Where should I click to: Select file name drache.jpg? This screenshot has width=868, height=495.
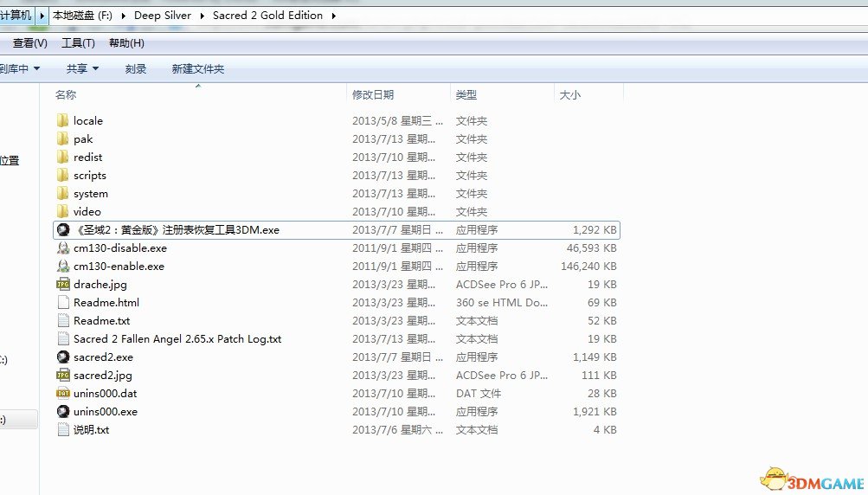100,285
